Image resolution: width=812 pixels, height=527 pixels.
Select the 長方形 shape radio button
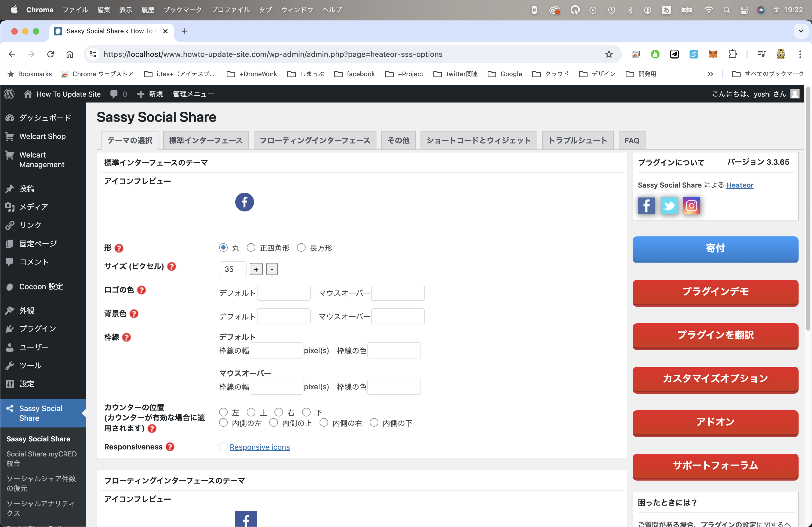coord(301,247)
